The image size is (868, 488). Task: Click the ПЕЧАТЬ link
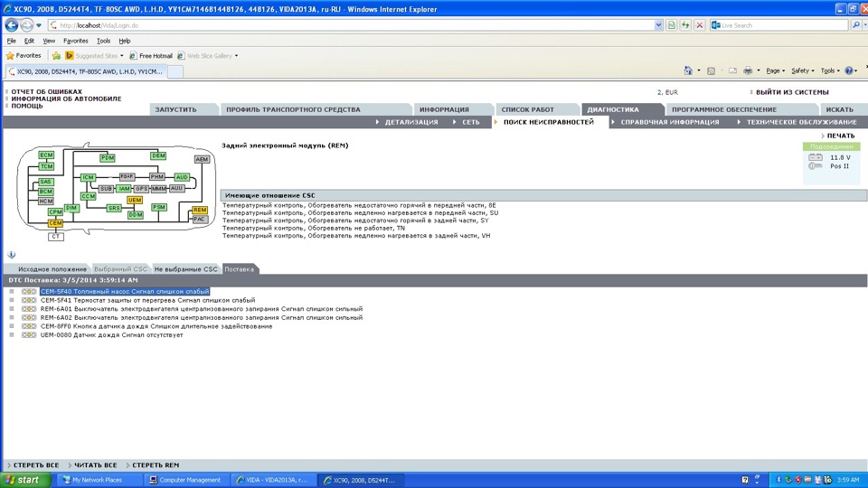click(x=840, y=136)
